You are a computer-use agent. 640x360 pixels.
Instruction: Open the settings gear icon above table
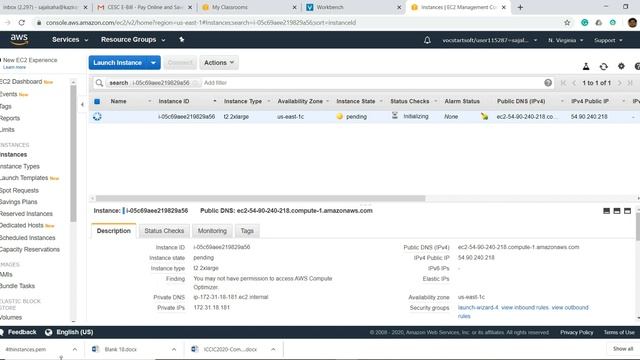(621, 66)
